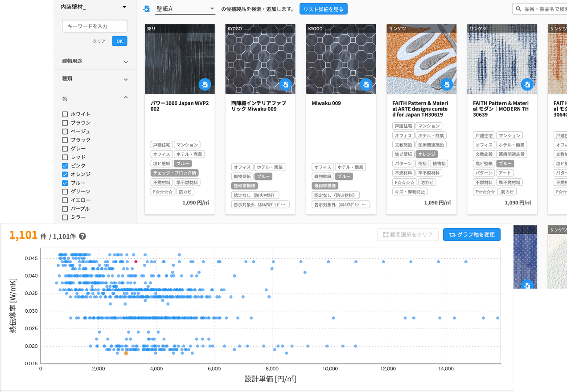Click the orange highlighted point in scatter plot
Viewport: 567px width, 392px height.
tap(126, 353)
